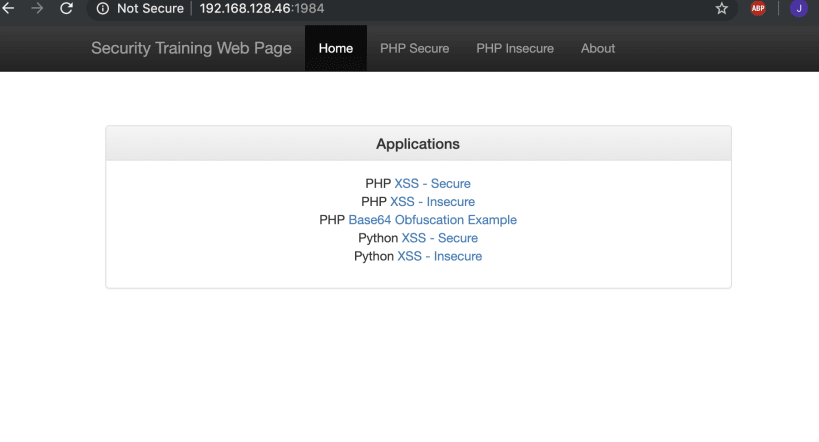This screenshot has width=819, height=442.
Task: Launch Python XSS - Insecure link
Action: coord(439,256)
